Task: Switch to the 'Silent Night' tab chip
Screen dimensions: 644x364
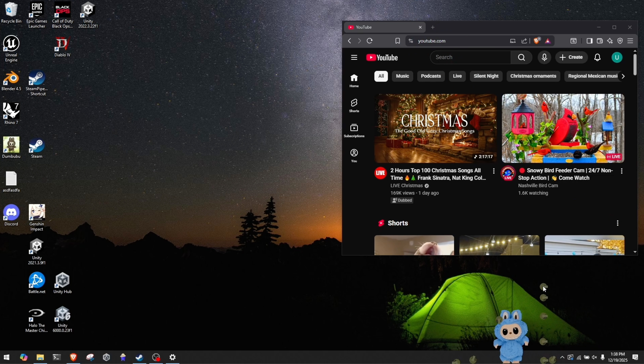Action: click(486, 76)
